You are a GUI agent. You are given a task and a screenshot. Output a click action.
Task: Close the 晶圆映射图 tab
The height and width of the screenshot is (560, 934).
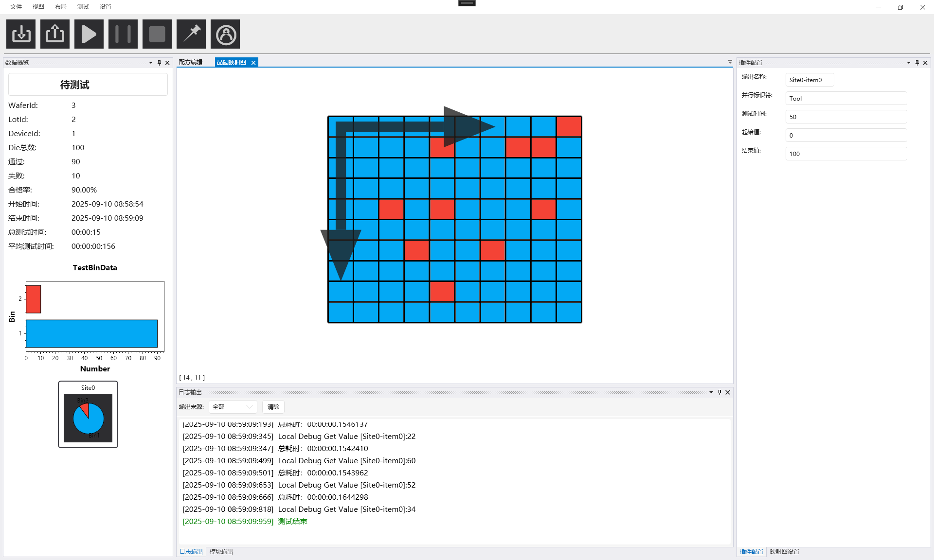[253, 63]
